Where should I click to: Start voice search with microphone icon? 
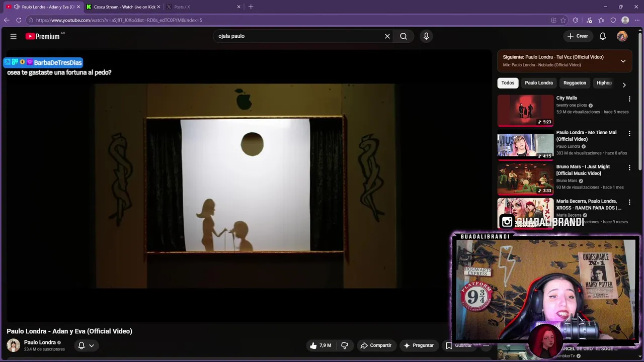pos(426,36)
